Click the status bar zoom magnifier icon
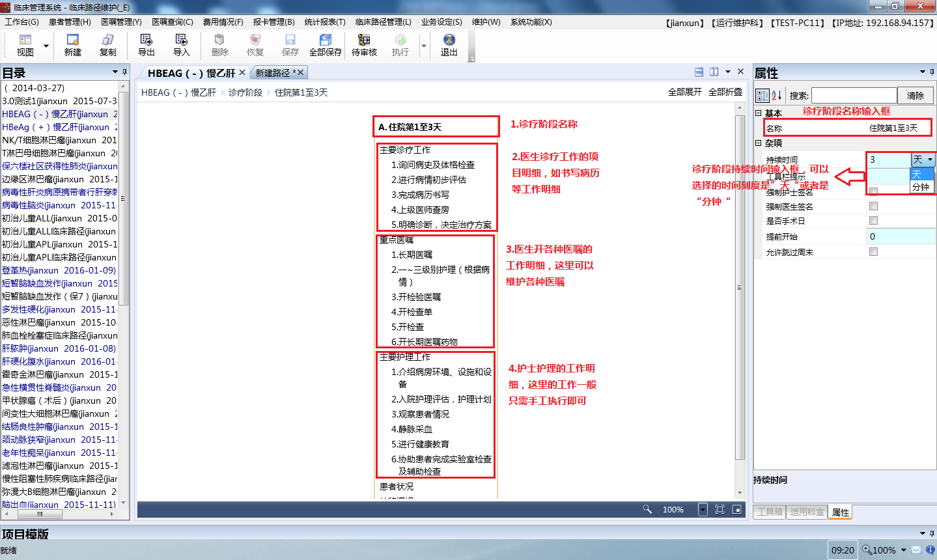This screenshot has height=560, width=937. 867,550
